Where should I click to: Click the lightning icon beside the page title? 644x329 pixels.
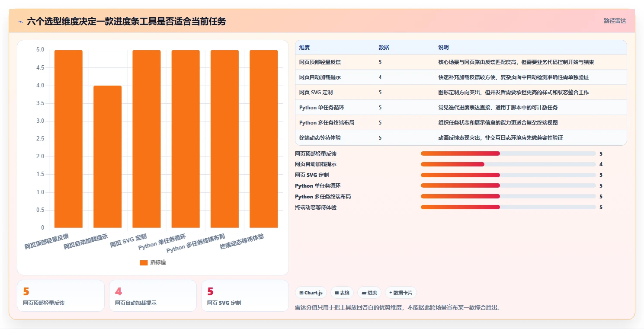click(x=20, y=21)
